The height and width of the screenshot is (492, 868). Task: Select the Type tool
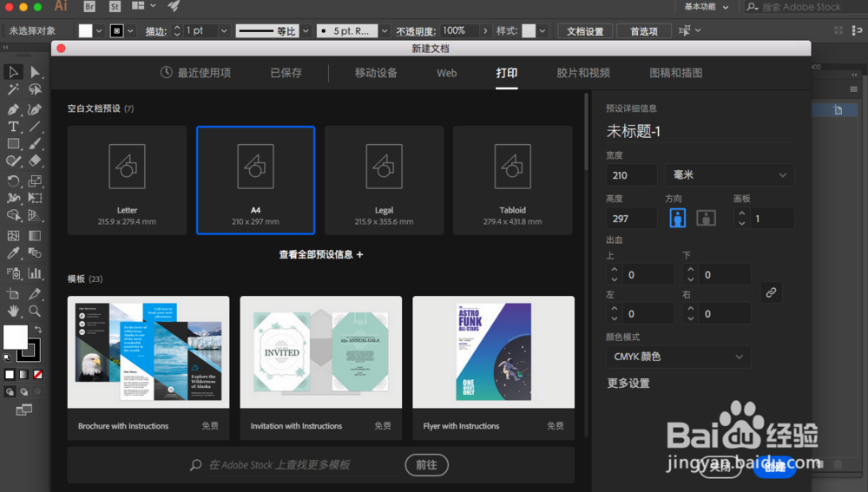(x=13, y=126)
